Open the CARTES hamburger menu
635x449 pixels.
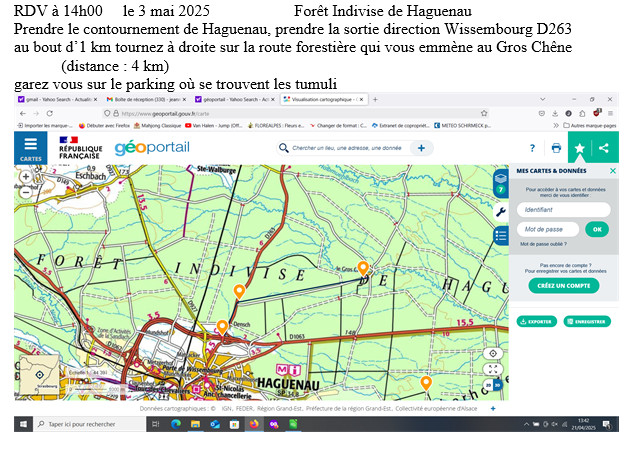coord(30,148)
